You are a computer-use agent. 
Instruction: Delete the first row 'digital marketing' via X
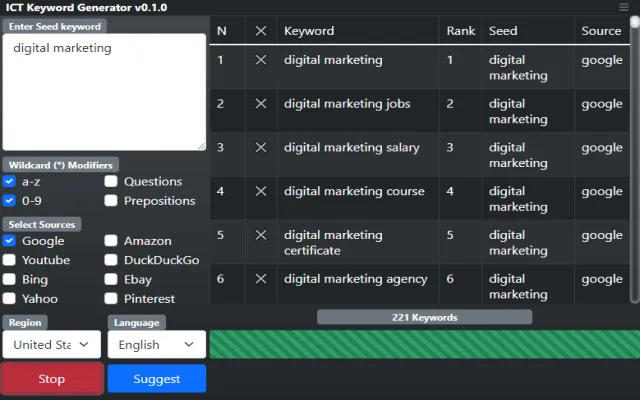point(260,60)
